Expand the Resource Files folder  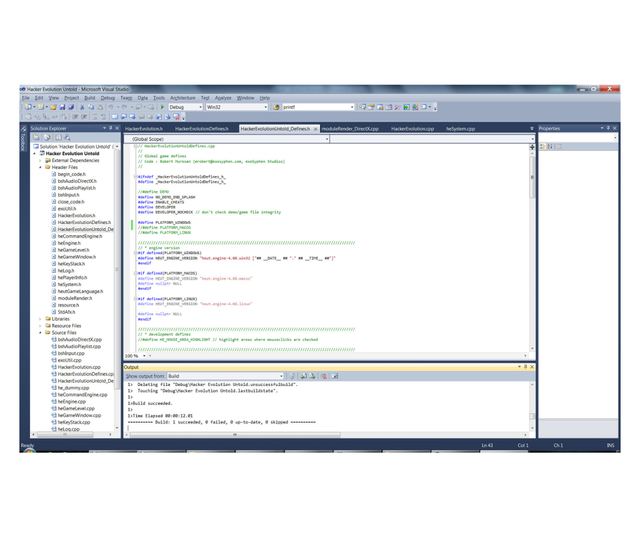(x=40, y=326)
